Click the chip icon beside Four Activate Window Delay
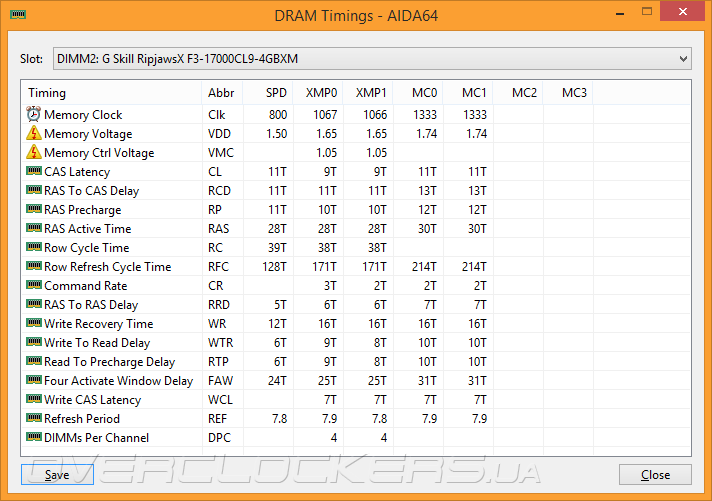 (34, 380)
